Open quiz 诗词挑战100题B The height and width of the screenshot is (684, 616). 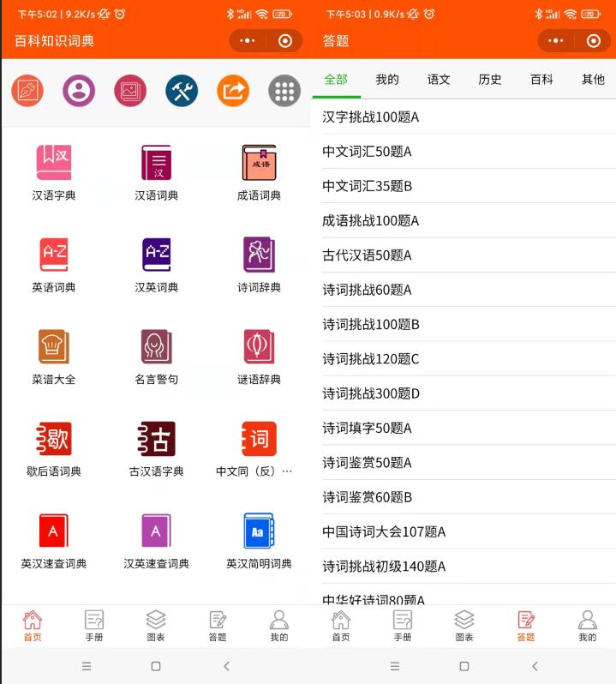click(x=469, y=324)
